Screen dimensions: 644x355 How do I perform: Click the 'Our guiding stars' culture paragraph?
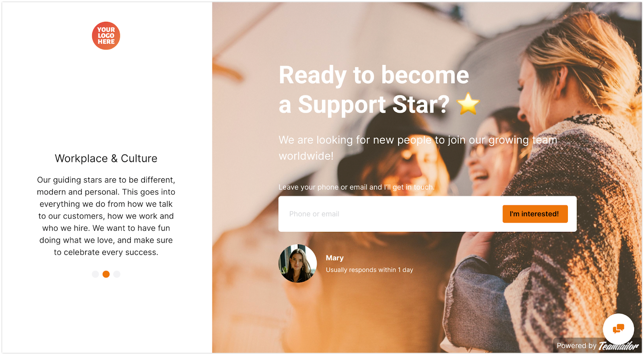(x=106, y=216)
